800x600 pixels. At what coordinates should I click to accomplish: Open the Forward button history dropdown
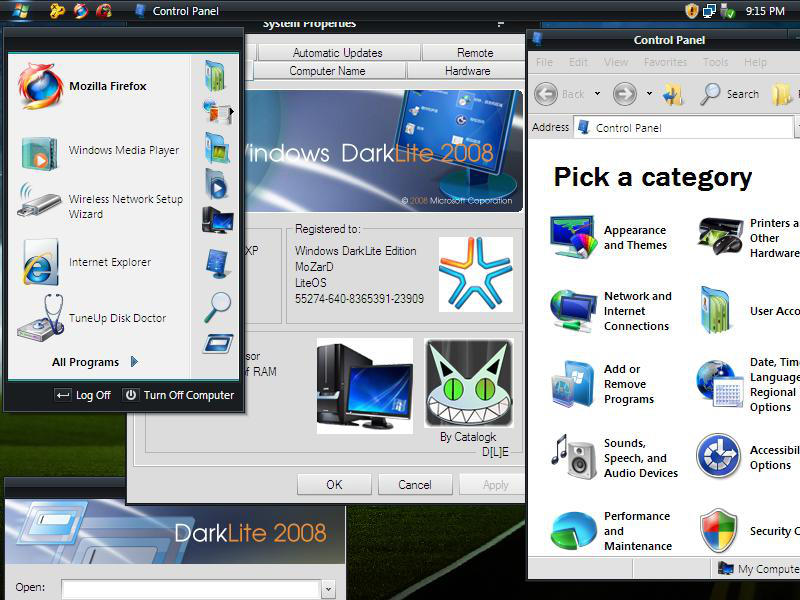pos(649,94)
